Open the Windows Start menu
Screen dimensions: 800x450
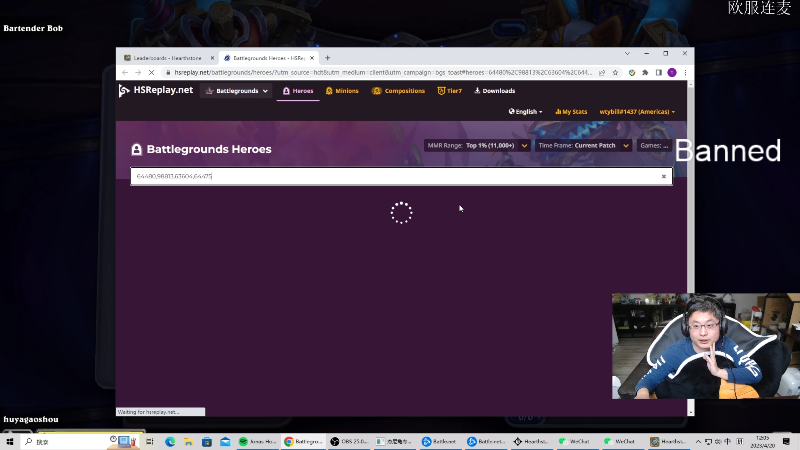(x=10, y=441)
